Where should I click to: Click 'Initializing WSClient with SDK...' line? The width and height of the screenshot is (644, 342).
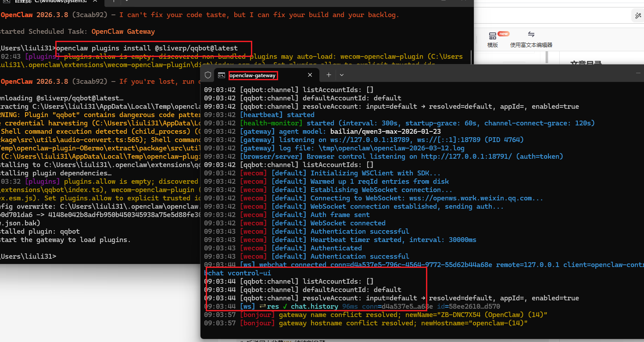[322, 173]
